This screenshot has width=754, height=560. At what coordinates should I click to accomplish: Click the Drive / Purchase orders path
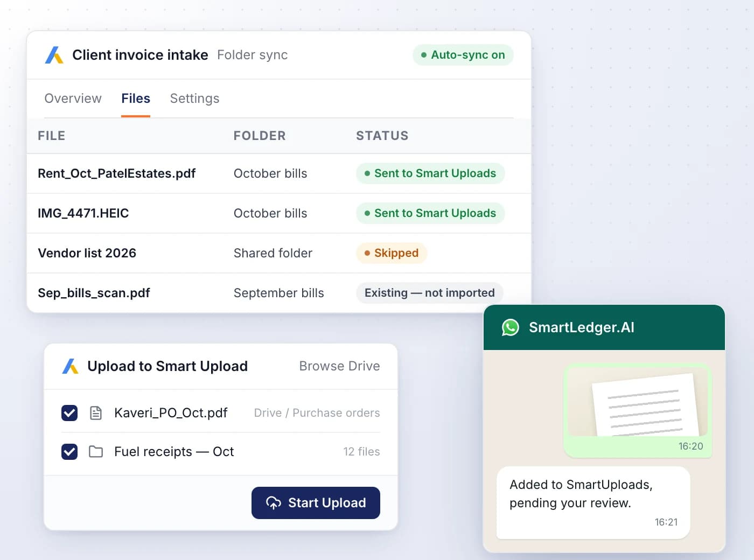coord(317,413)
